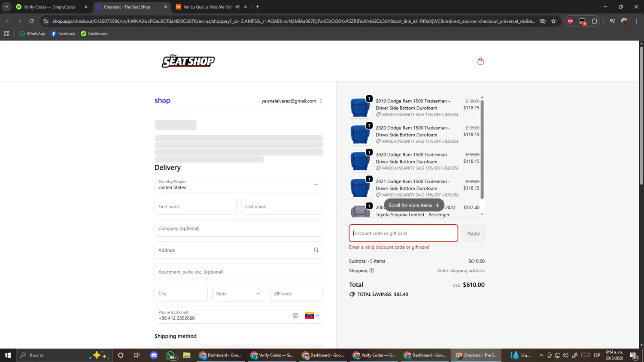
Task: Show hidden system tray icons chevron
Action: [x=541, y=355]
